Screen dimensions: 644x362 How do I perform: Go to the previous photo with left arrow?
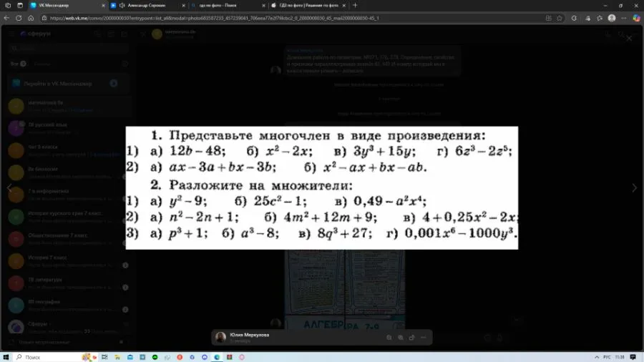pos(9,188)
